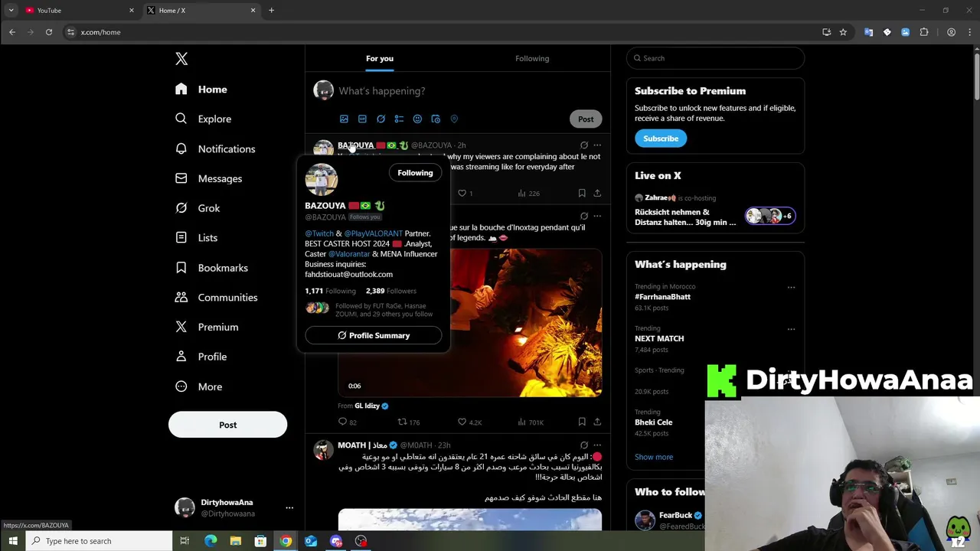Open the @Twitch mention link in bio

point(319,233)
